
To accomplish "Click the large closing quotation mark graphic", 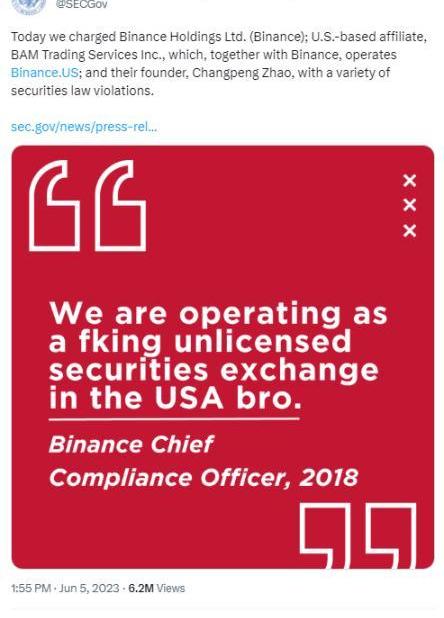I will point(358,534).
